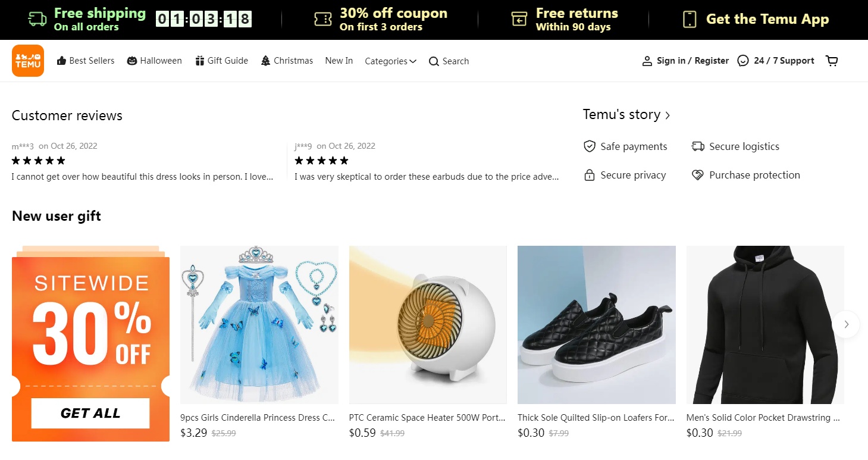Image resolution: width=868 pixels, height=460 pixels.
Task: Click the search magnifier icon
Action: point(434,61)
